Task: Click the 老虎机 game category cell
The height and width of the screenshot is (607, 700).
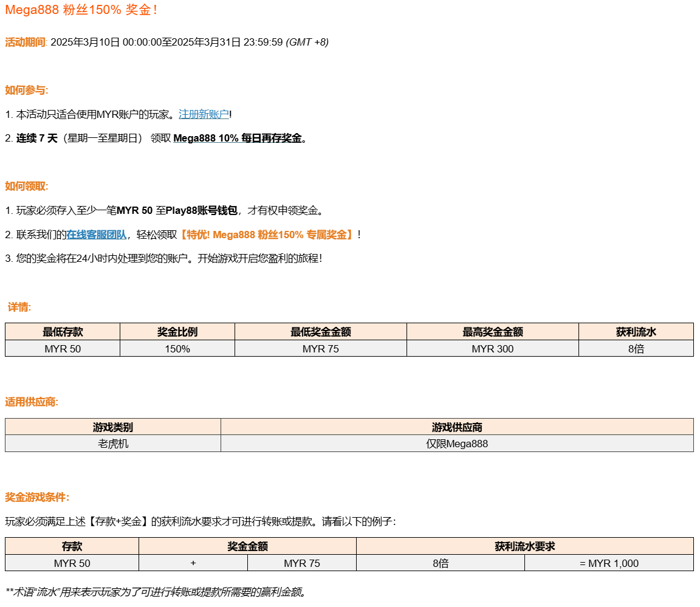Action: point(113,444)
